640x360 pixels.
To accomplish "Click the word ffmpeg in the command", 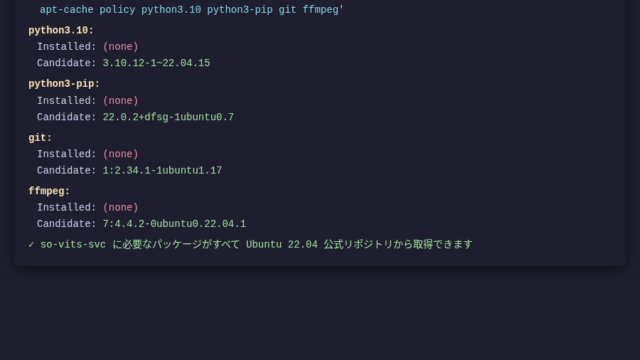I will (320, 10).
